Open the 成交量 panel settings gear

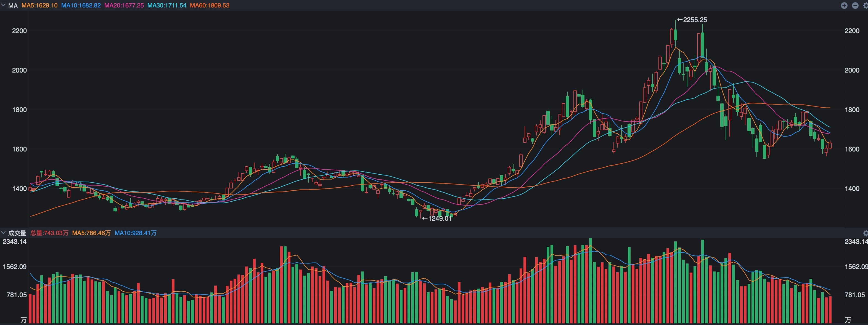pyautogui.click(x=865, y=233)
